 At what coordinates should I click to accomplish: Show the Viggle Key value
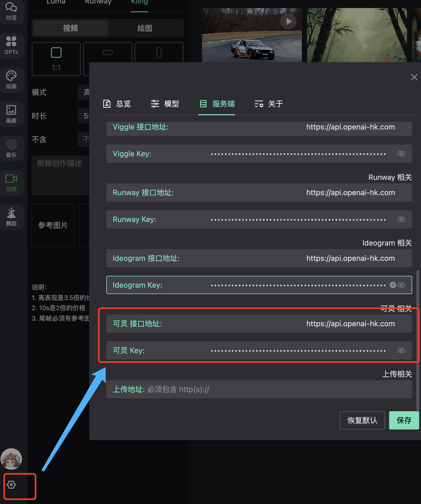(401, 154)
